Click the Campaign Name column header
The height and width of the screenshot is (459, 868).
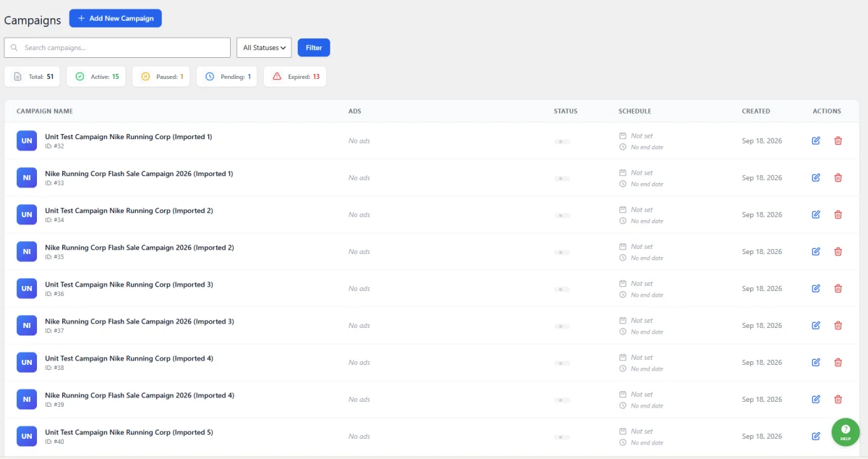click(45, 111)
